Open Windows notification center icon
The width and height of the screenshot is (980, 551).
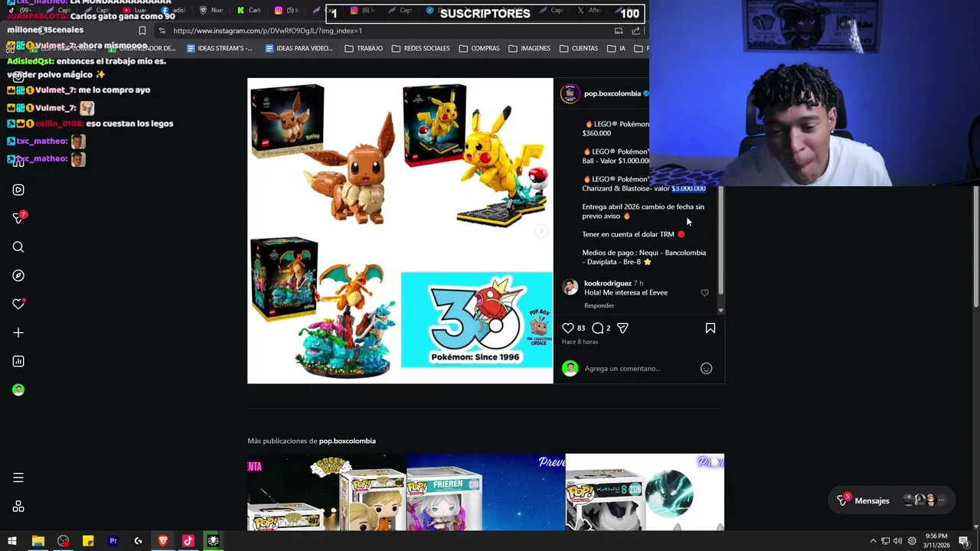coord(964,541)
